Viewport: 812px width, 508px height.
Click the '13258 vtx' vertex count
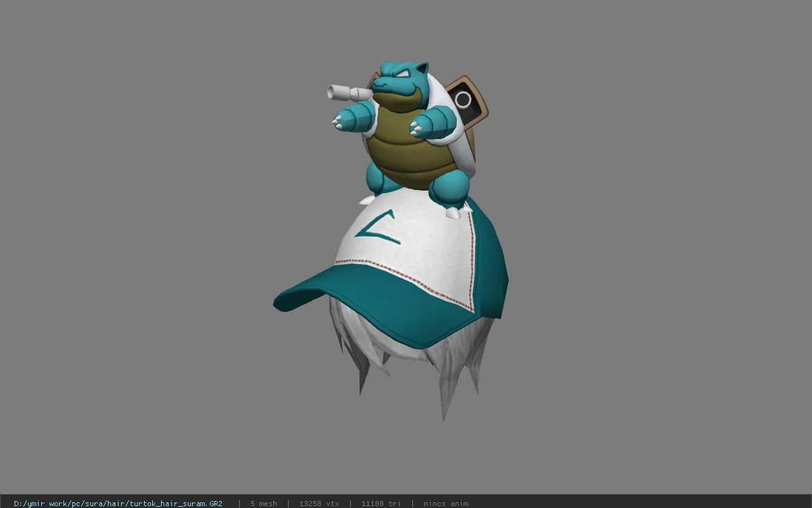[319, 504]
